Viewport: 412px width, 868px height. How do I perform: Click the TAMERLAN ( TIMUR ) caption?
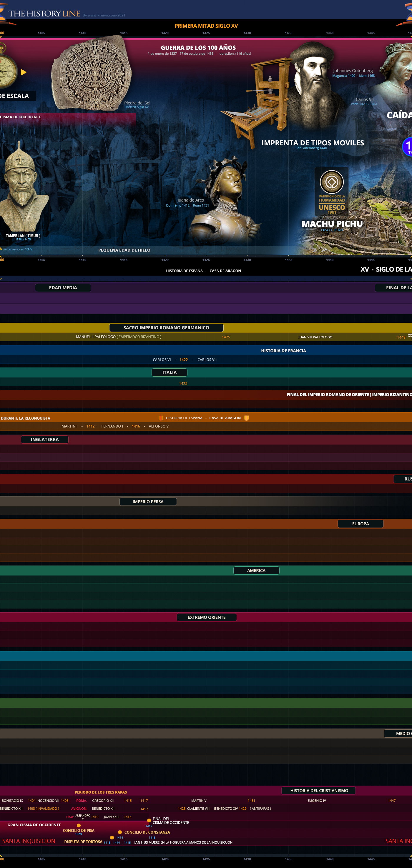click(23, 236)
